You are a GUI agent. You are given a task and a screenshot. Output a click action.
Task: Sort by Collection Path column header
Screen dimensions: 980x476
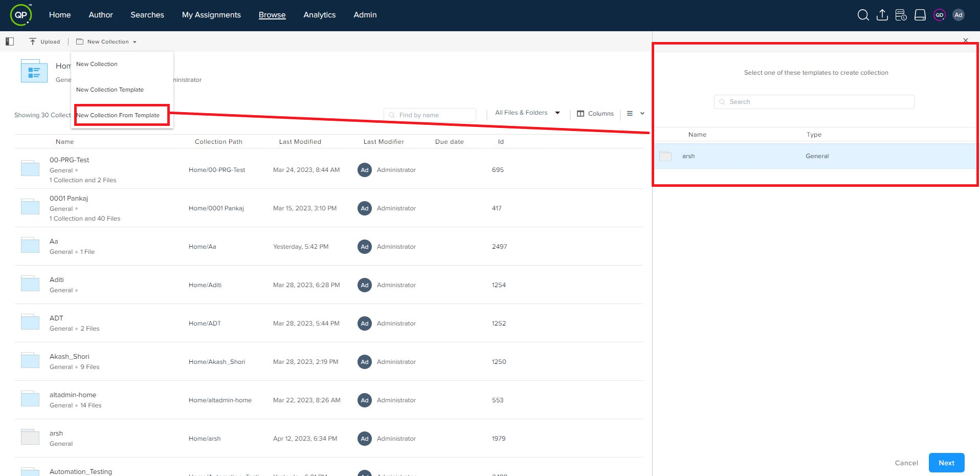(x=218, y=142)
